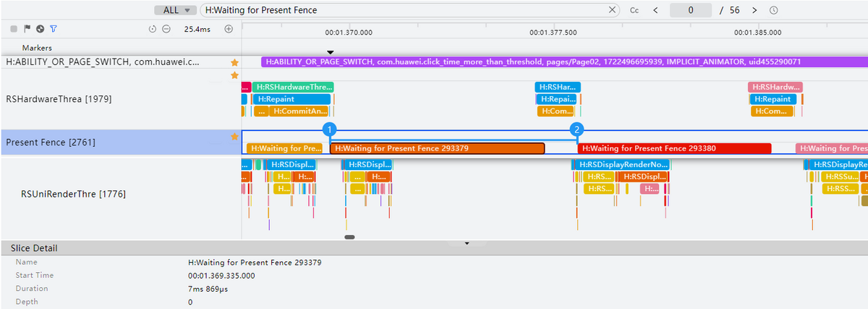Click the flag marker icon in toolbar

coord(27,29)
